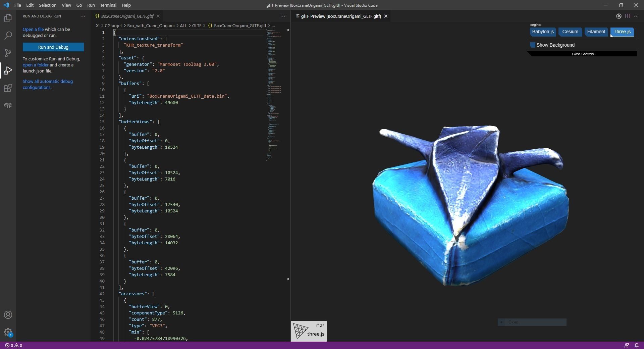Click the byteOffset value 28064
644x349 pixels.
(x=171, y=236)
